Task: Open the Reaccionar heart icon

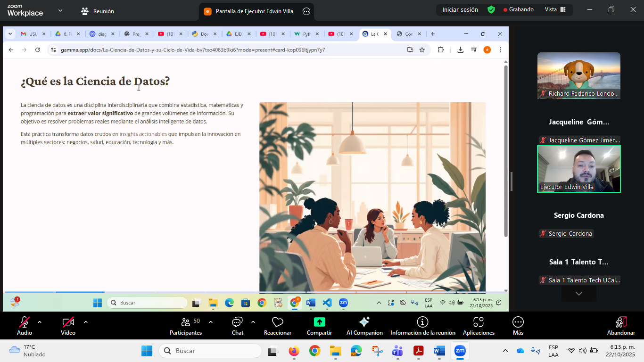Action: 278,322
